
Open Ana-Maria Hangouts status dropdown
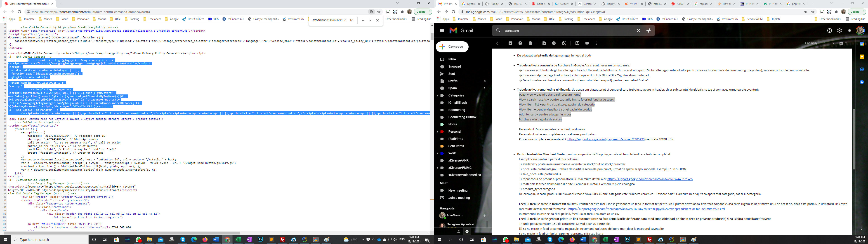coord(462,215)
